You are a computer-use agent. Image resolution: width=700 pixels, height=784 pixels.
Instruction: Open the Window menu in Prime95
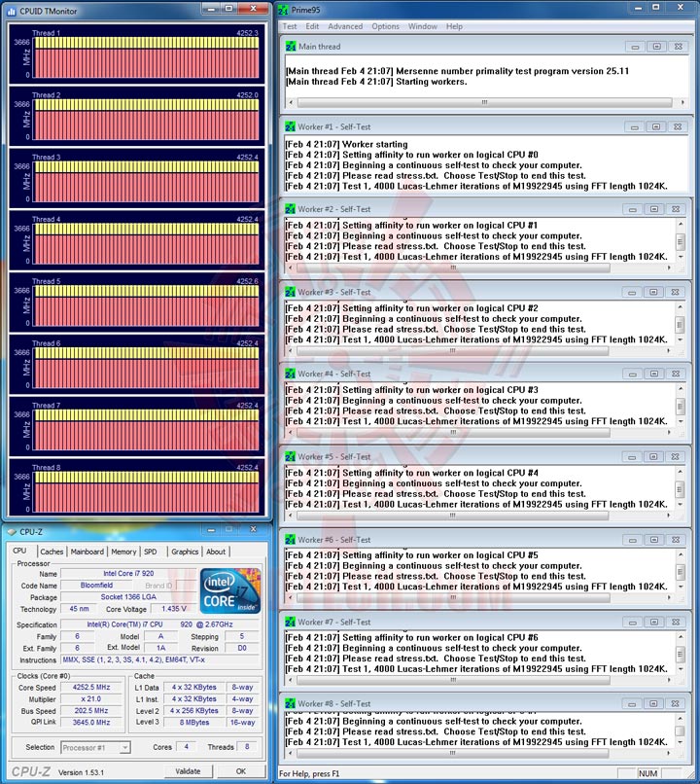coord(423,26)
